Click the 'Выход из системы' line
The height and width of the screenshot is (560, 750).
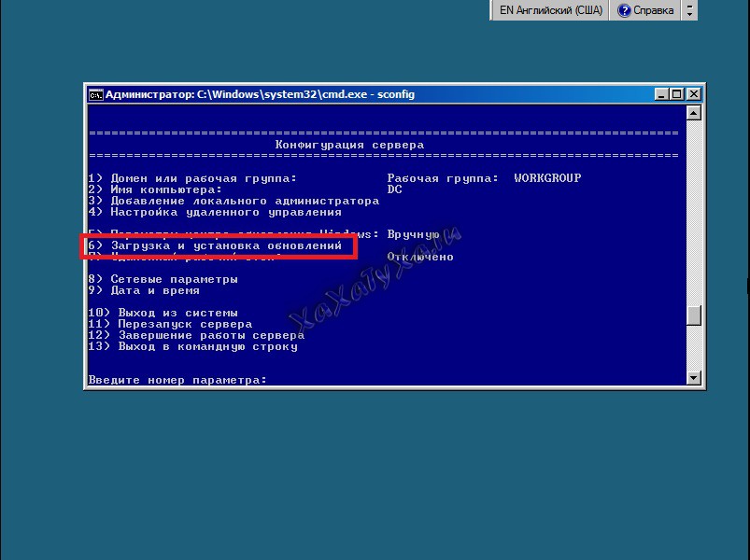coord(163,313)
